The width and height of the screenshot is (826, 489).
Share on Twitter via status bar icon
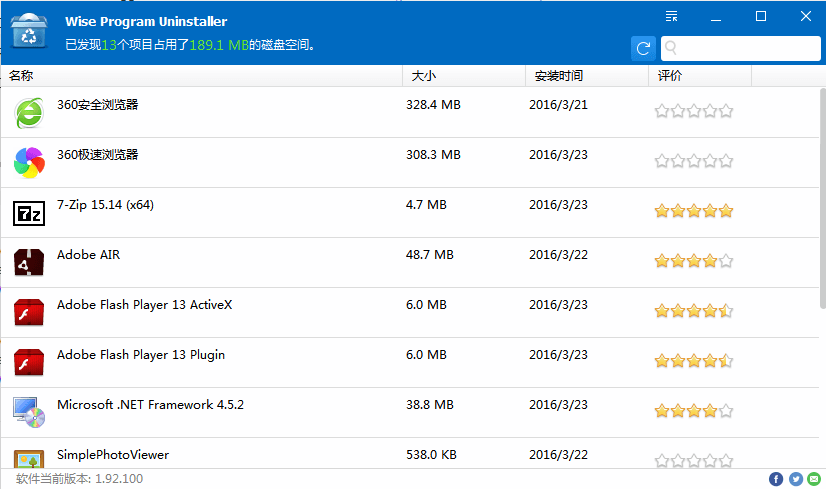[x=795, y=479]
